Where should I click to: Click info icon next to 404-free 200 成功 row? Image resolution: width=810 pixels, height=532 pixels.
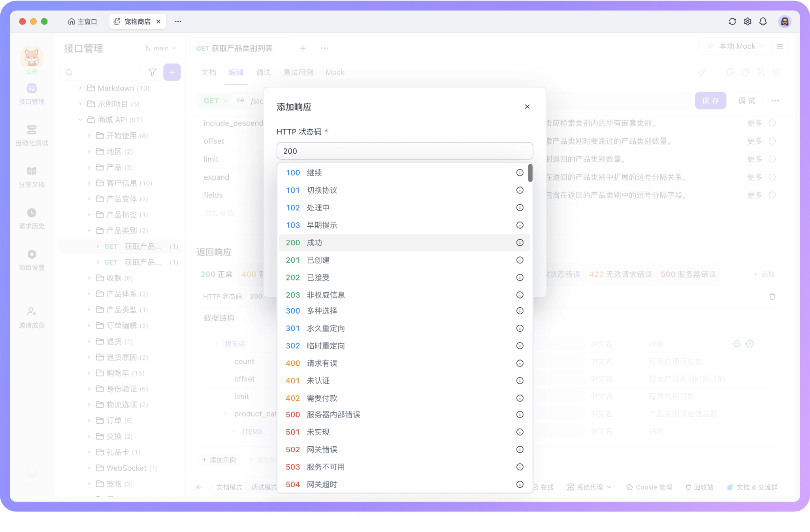pos(520,243)
